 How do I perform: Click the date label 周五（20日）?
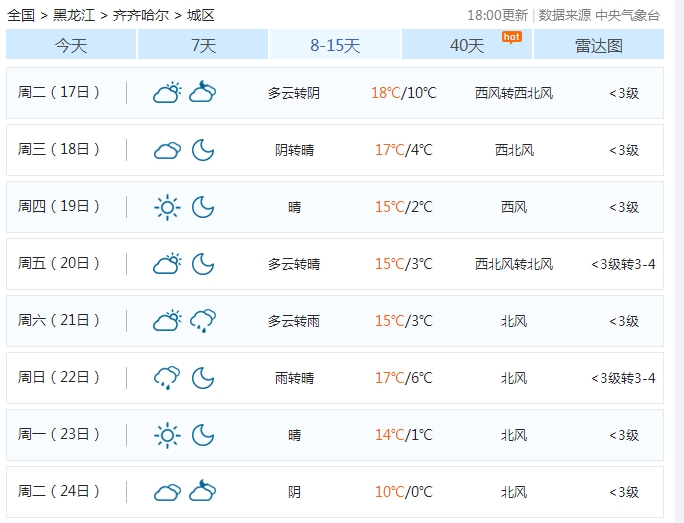tap(59, 263)
